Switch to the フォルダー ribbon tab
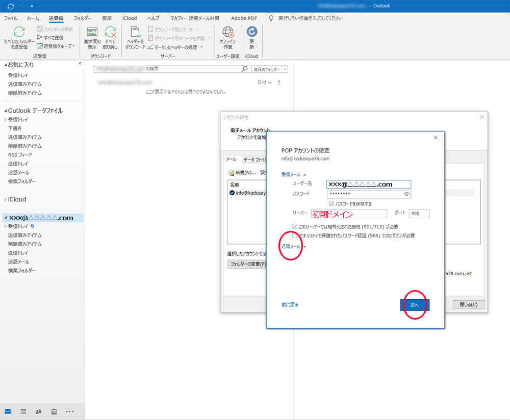 (x=82, y=18)
